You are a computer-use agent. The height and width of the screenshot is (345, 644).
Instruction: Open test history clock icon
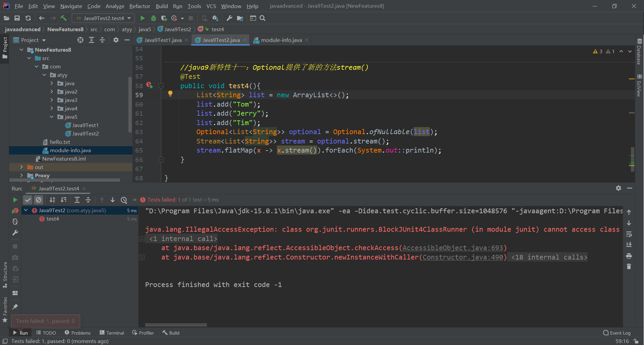(124, 200)
